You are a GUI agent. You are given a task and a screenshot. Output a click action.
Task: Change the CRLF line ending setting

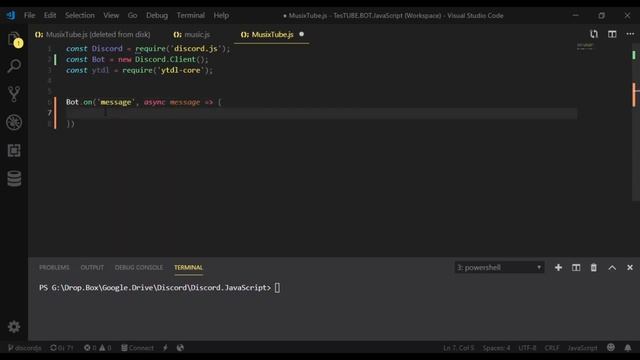click(552, 348)
